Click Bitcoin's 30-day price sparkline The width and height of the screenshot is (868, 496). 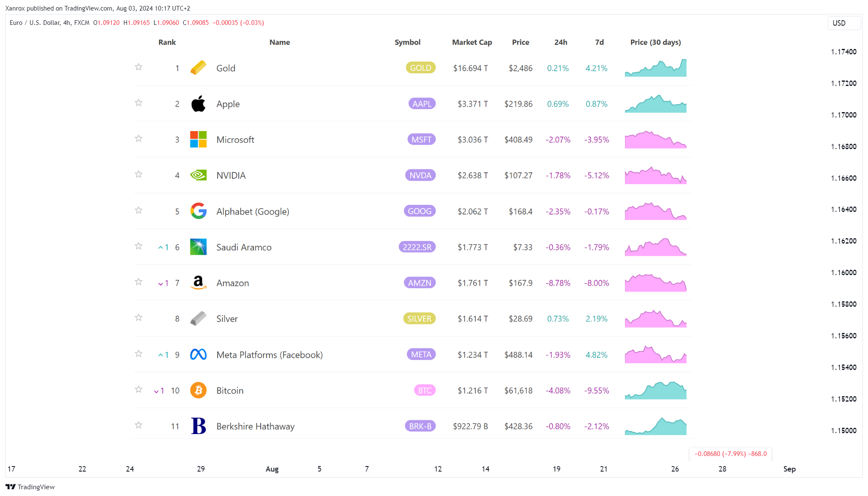[x=656, y=390]
